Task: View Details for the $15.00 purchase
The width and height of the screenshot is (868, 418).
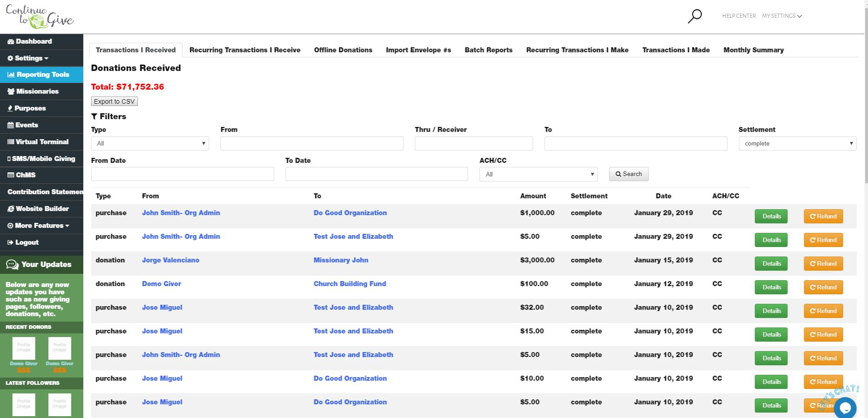Action: pyautogui.click(x=771, y=335)
